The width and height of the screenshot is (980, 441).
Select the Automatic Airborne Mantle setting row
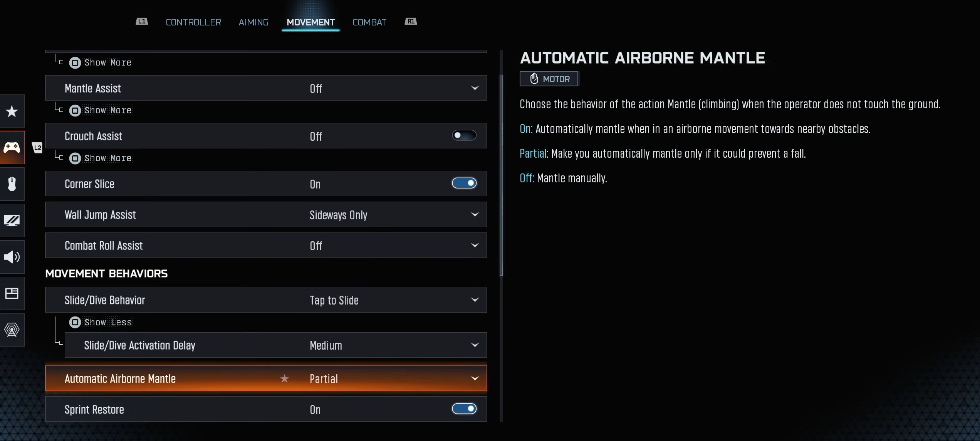point(266,379)
